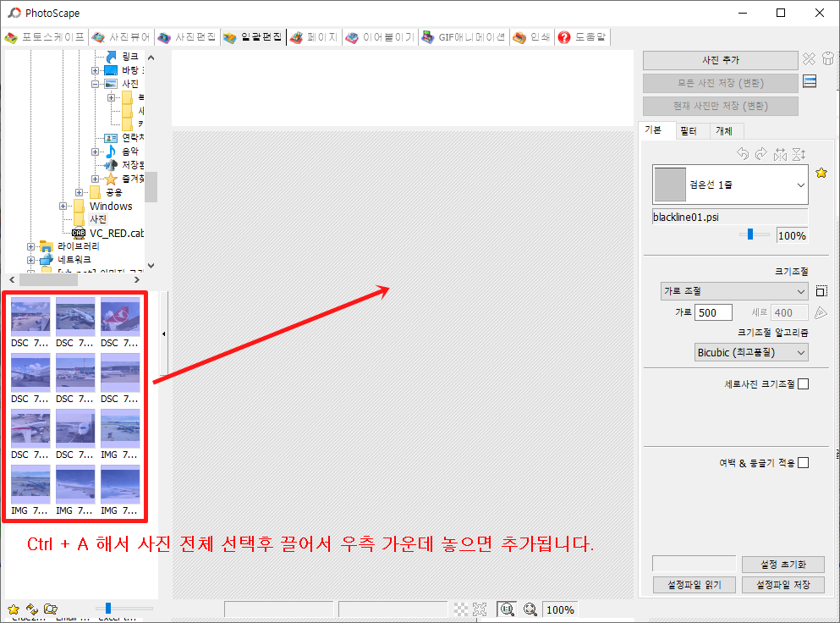
Task: Click the refresh folder icon at bottom left
Action: (x=32, y=609)
